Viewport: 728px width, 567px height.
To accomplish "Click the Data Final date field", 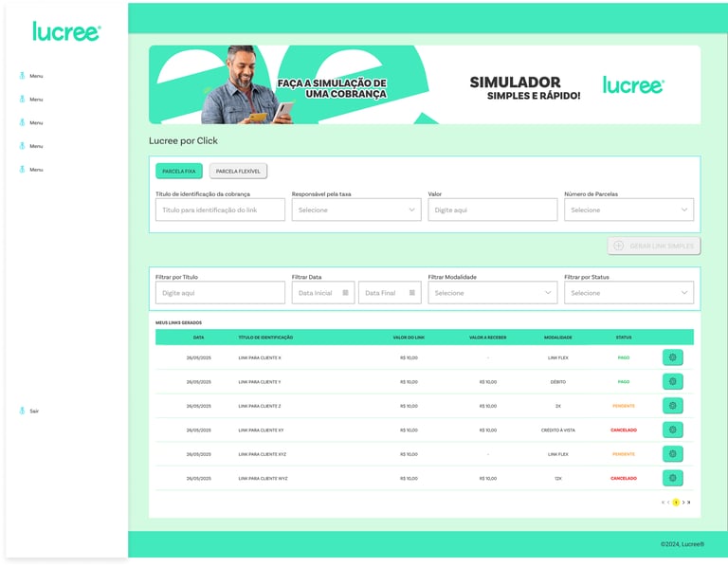I will tap(390, 293).
